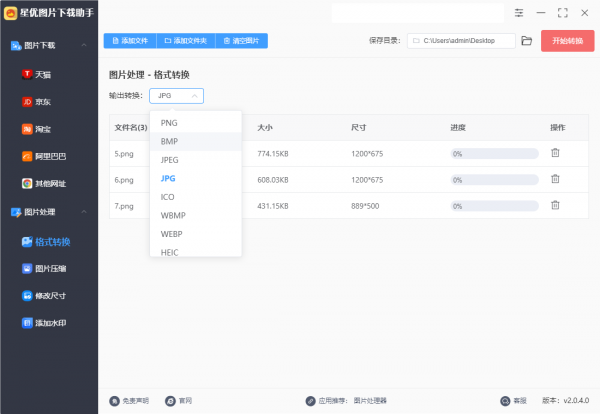
Task: Click the 进度 column header
Action: [458, 127]
